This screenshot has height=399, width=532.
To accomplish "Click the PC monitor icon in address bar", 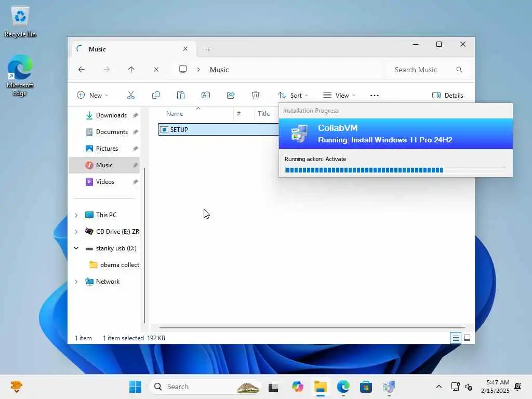I will (183, 70).
